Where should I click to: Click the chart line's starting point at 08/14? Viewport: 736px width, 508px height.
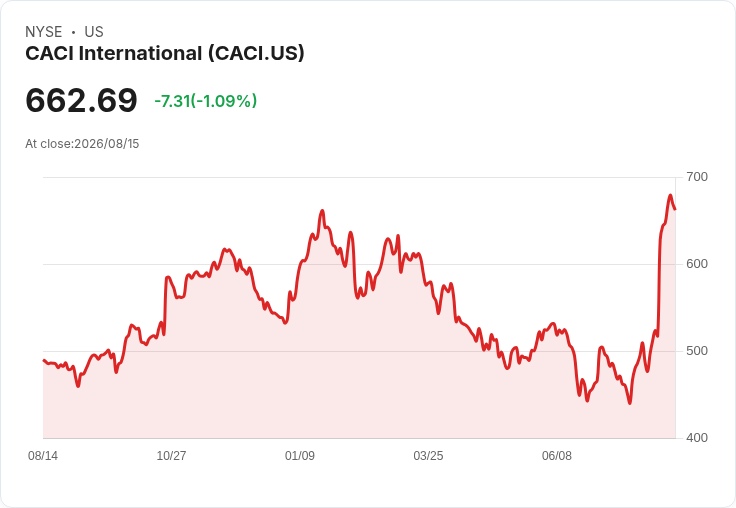click(44, 361)
